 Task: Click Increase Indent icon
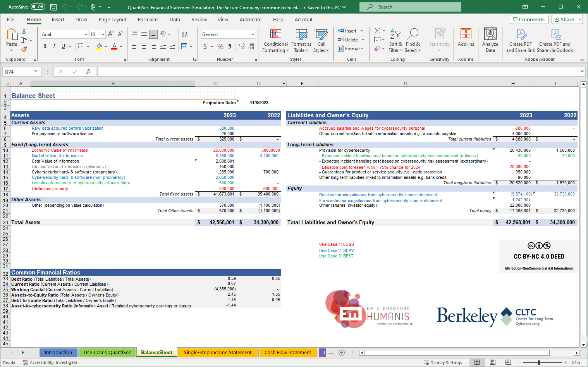[x=172, y=46]
